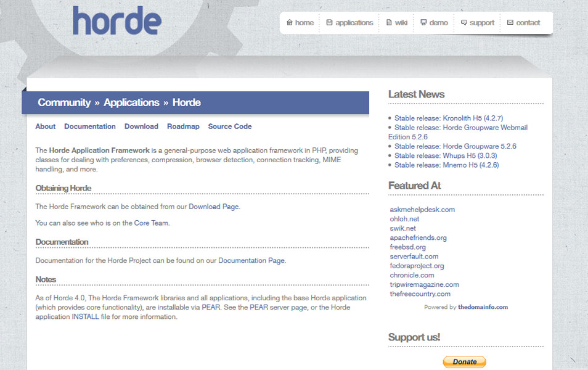Switch to the Download tab
The width and height of the screenshot is (588, 370).
pos(141,126)
